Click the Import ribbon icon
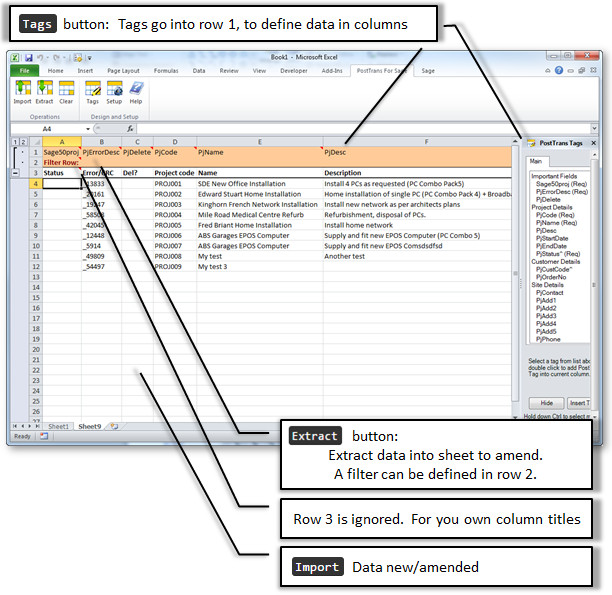This screenshot has height=595, width=612. pos(23,93)
